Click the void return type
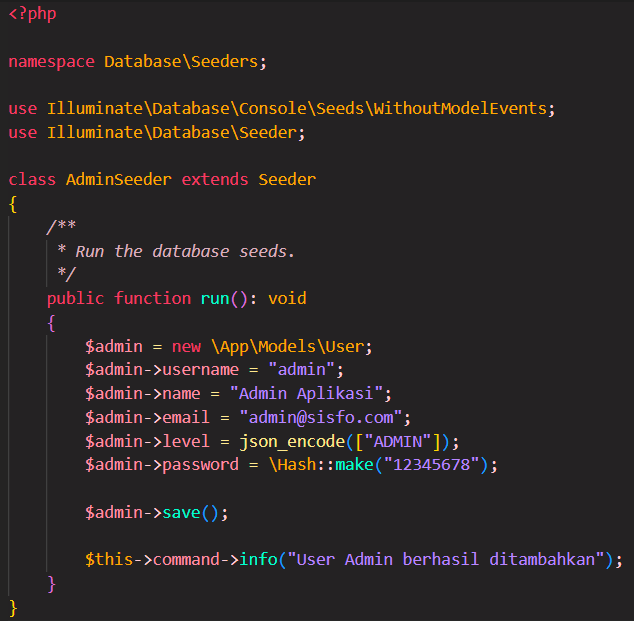634x621 pixels. point(287,299)
